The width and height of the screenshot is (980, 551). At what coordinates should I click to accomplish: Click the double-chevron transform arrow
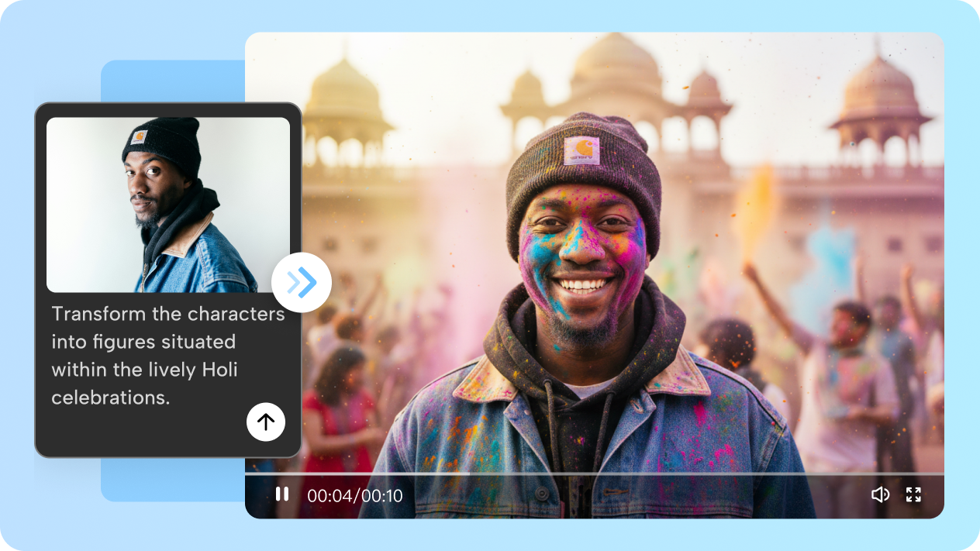coord(302,282)
